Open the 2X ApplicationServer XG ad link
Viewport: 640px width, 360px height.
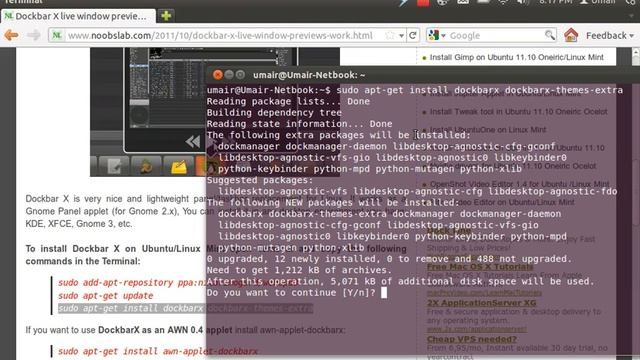(482, 303)
